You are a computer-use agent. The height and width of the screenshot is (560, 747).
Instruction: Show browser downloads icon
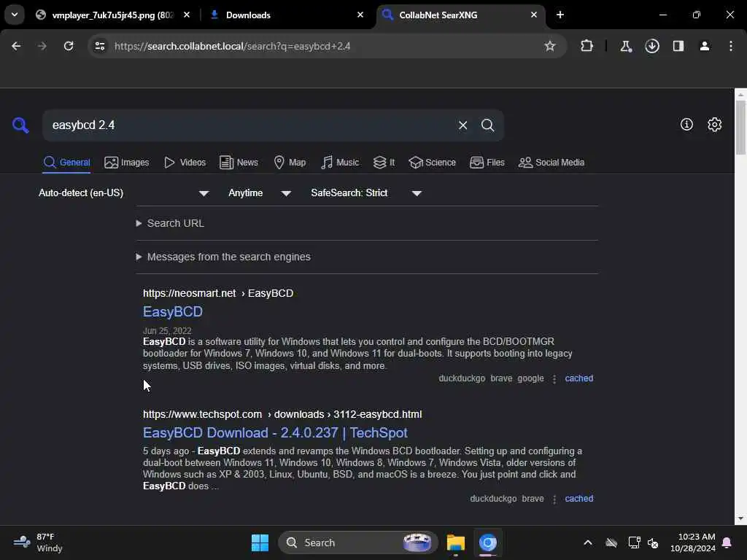point(652,46)
